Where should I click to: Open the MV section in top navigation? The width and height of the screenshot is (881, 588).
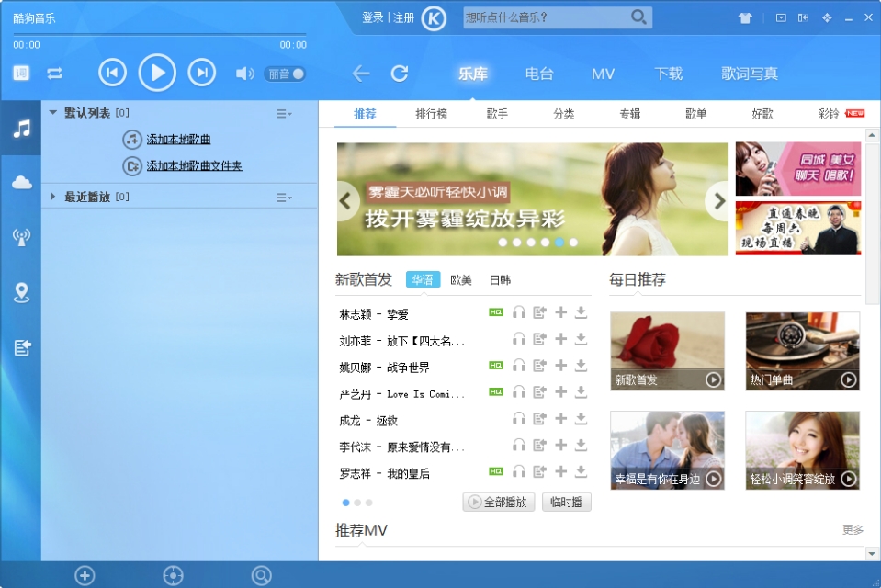pyautogui.click(x=602, y=73)
